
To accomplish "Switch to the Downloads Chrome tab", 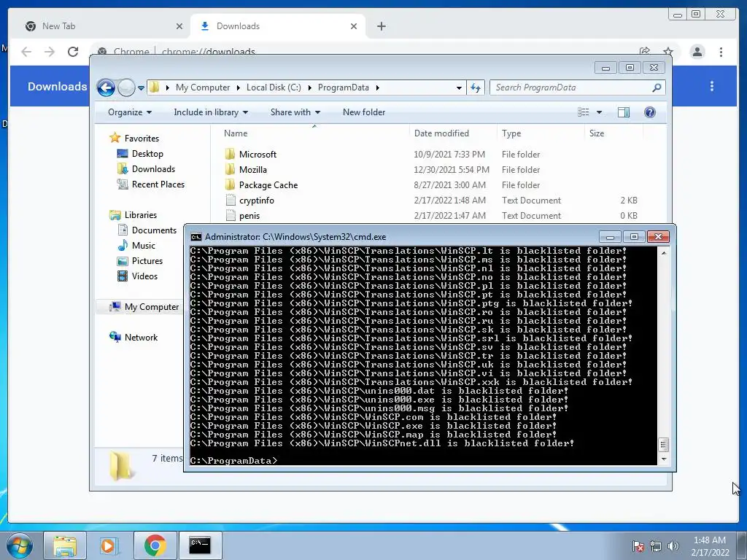I will click(276, 26).
